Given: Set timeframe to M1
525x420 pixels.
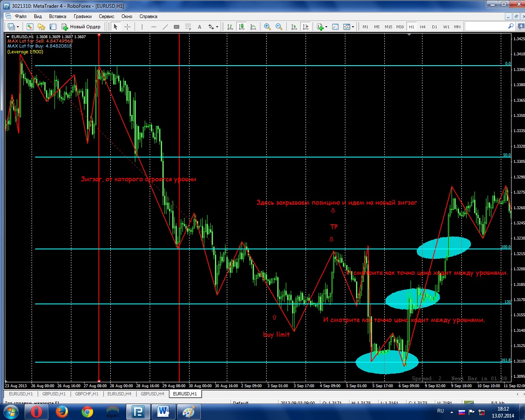Looking at the screenshot, I should [x=365, y=27].
